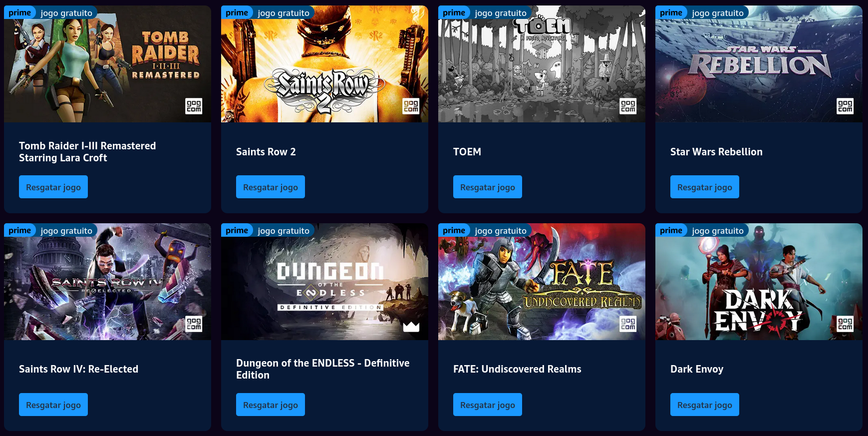This screenshot has height=436, width=868.
Task: Open the Star Wars Rebellion title link
Action: [x=716, y=152]
